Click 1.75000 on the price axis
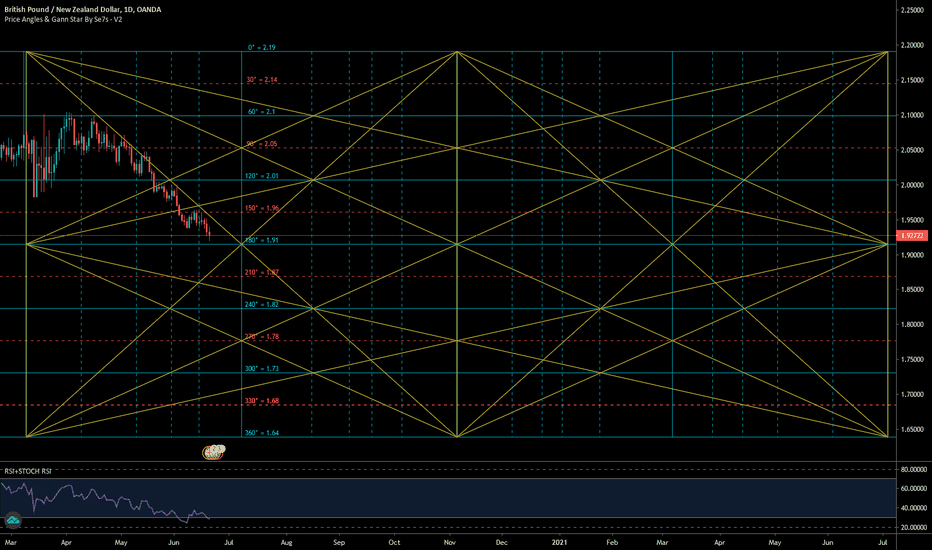Image resolution: width=932 pixels, height=550 pixels. [x=912, y=360]
